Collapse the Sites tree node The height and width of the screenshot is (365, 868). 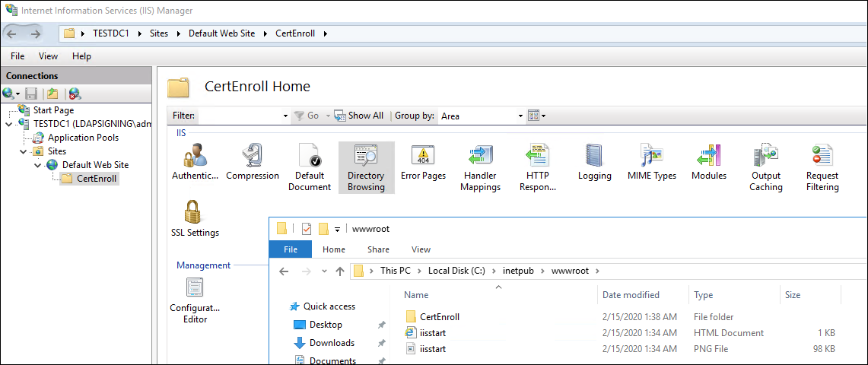tap(23, 151)
